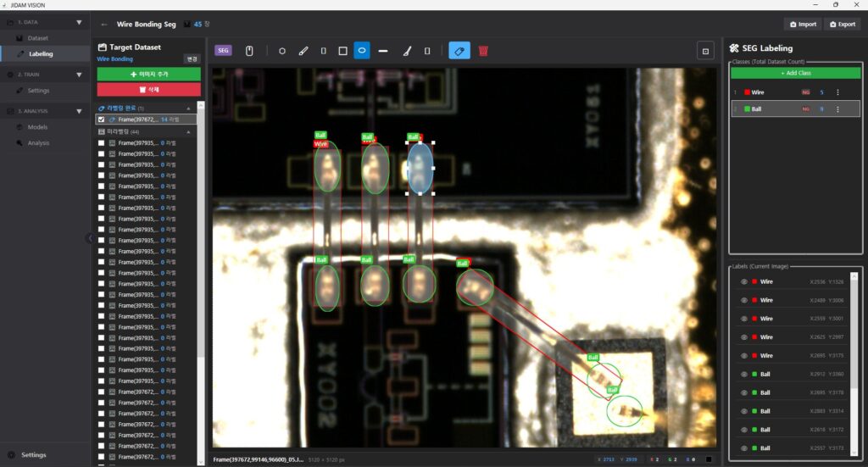Uncheck the Frame(397672 row with 14 labels

click(x=102, y=120)
